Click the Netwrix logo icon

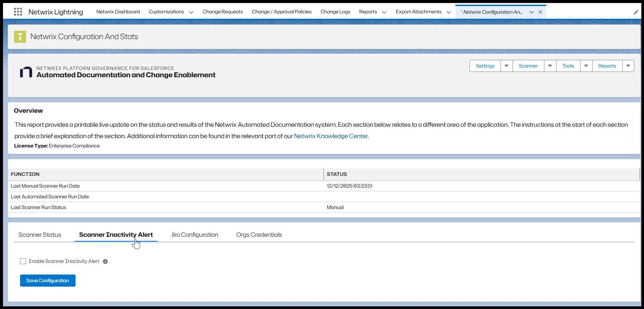click(x=26, y=72)
